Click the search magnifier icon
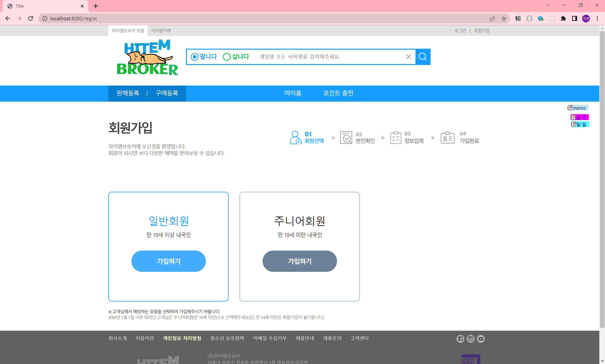 tap(423, 57)
